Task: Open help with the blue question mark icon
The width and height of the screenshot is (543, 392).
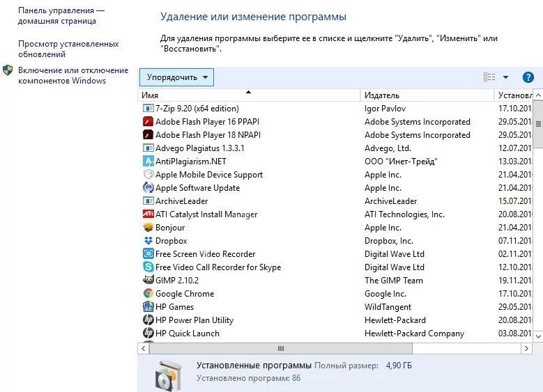Action: point(528,77)
